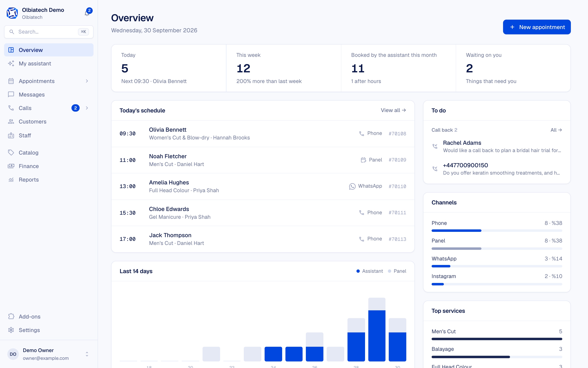The width and height of the screenshot is (588, 368).
Task: Click the New appointment button
Action: point(537,27)
